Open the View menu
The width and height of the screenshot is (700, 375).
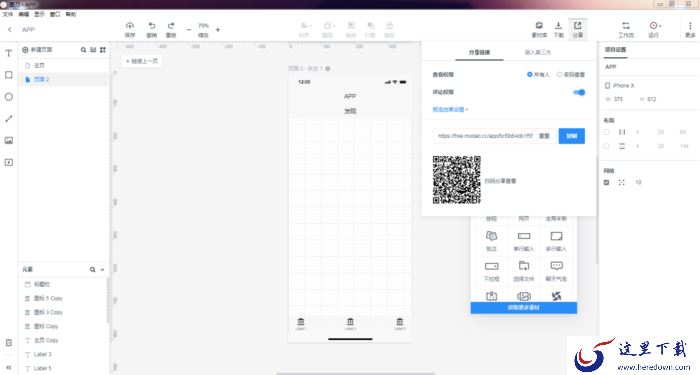point(39,14)
